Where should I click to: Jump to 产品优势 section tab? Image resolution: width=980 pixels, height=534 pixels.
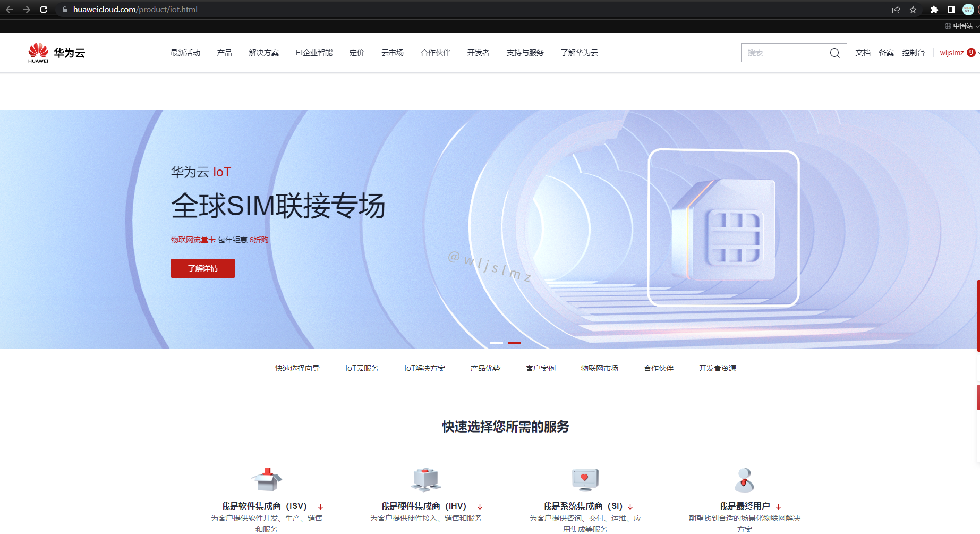pos(485,368)
